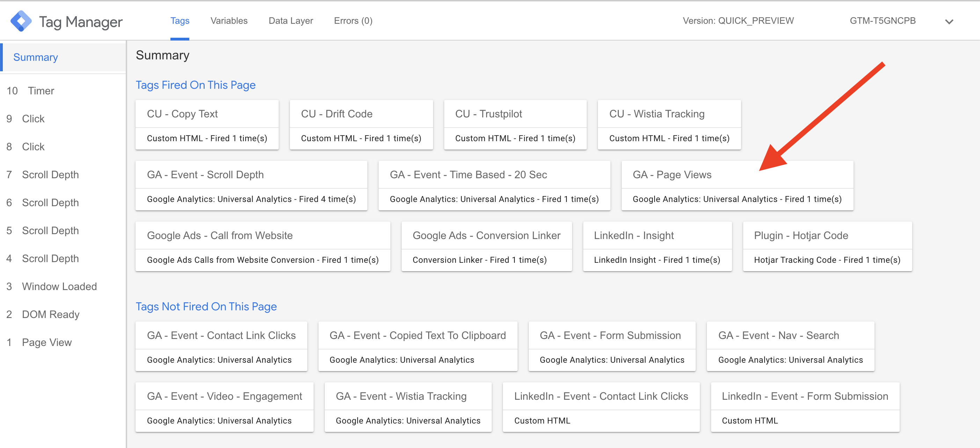This screenshot has width=980, height=448.
Task: Open the Variables tab
Action: pyautogui.click(x=229, y=21)
